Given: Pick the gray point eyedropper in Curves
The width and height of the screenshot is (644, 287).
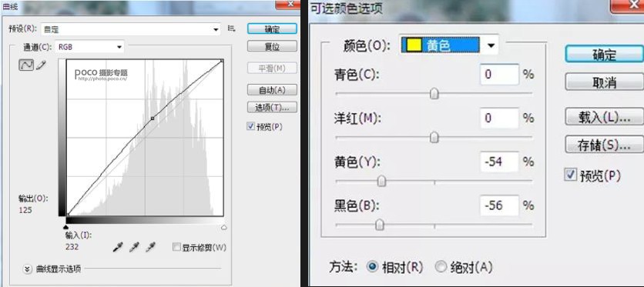Looking at the screenshot, I should (x=134, y=247).
